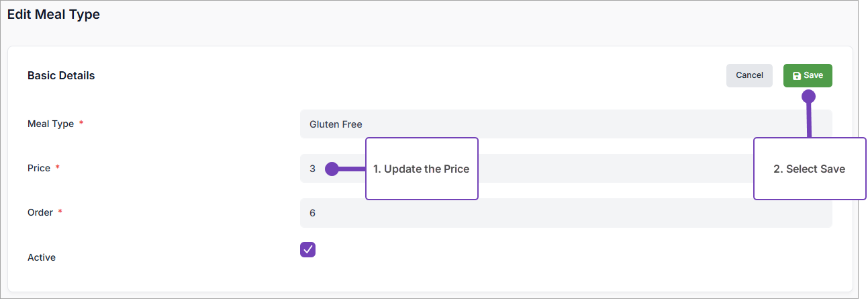Click the Price field label

pos(39,168)
